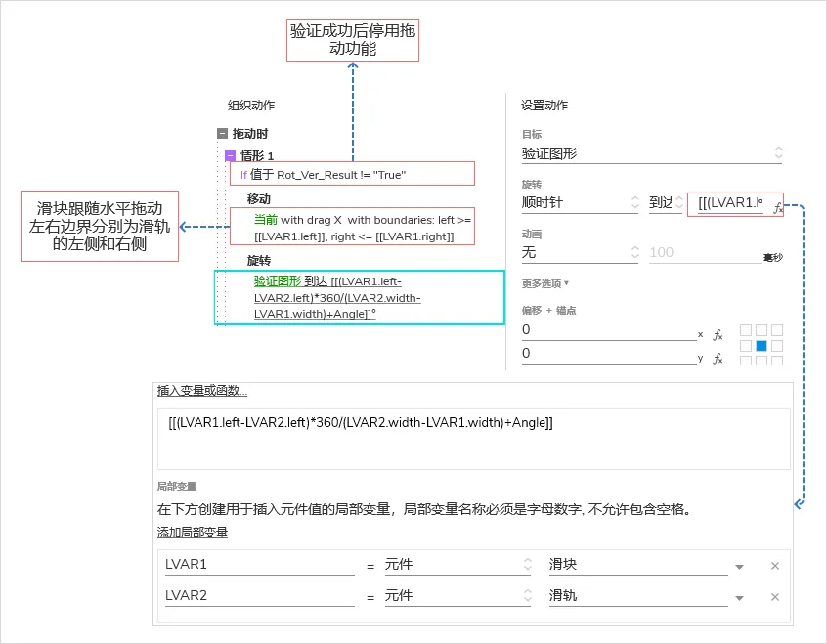Click the animation duration field 100
The height and width of the screenshot is (644, 827).
(x=706, y=253)
